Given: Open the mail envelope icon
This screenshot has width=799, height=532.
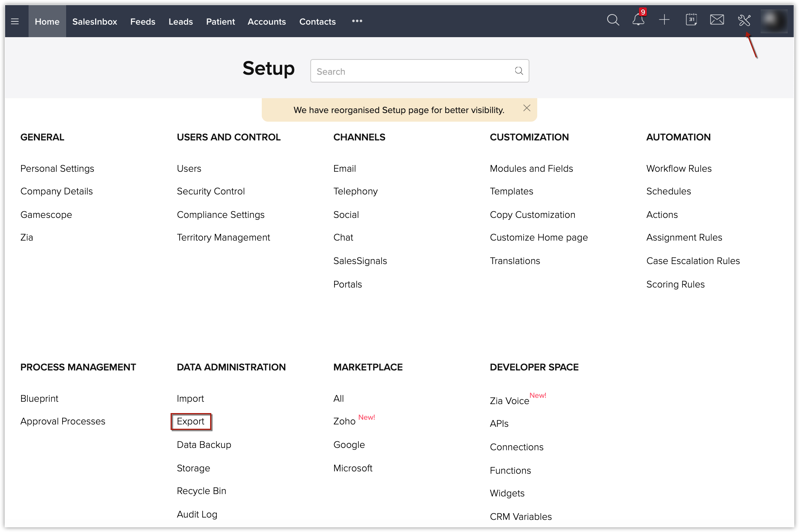Looking at the screenshot, I should 717,20.
